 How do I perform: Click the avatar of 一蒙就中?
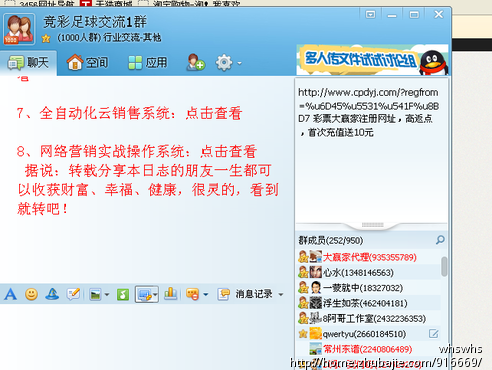316,288
